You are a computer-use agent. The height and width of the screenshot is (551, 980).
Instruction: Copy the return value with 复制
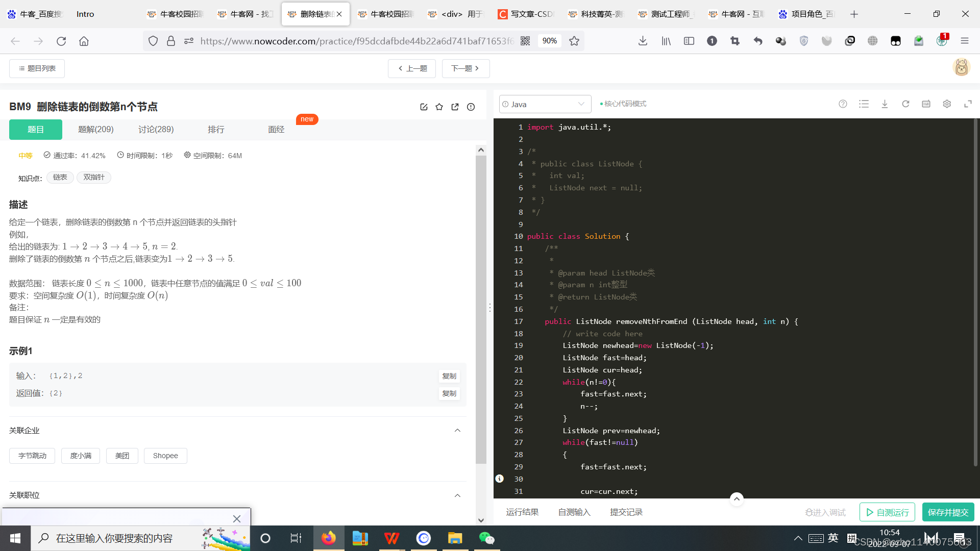(x=449, y=393)
